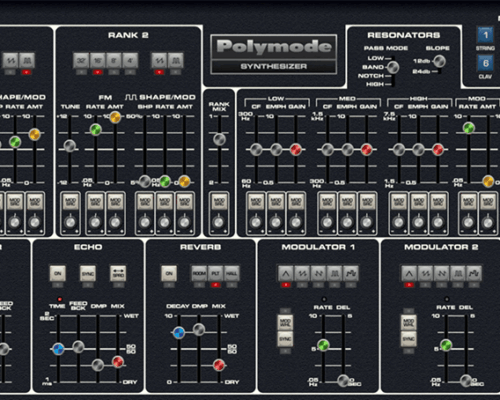
Task: Click mod amount knob under Rank Mix
Action: point(219,221)
